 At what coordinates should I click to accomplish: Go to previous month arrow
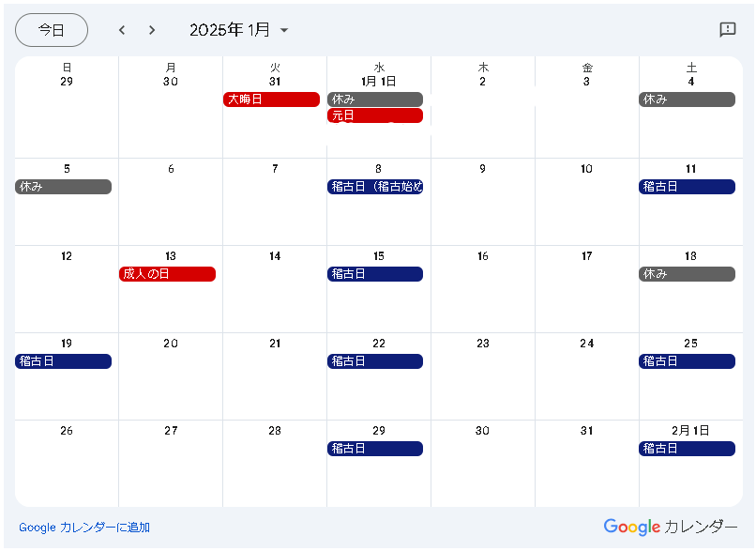122,30
